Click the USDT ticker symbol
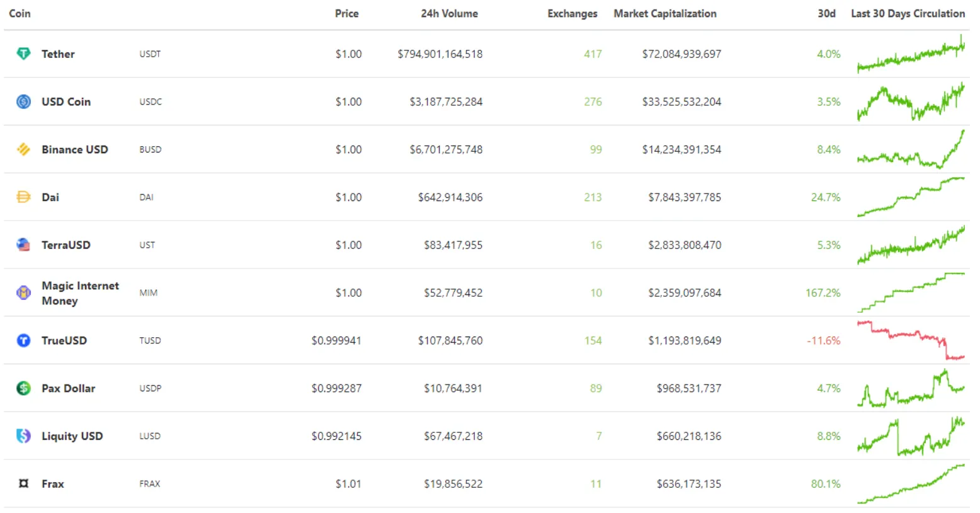This screenshot has height=513, width=980. [x=150, y=54]
